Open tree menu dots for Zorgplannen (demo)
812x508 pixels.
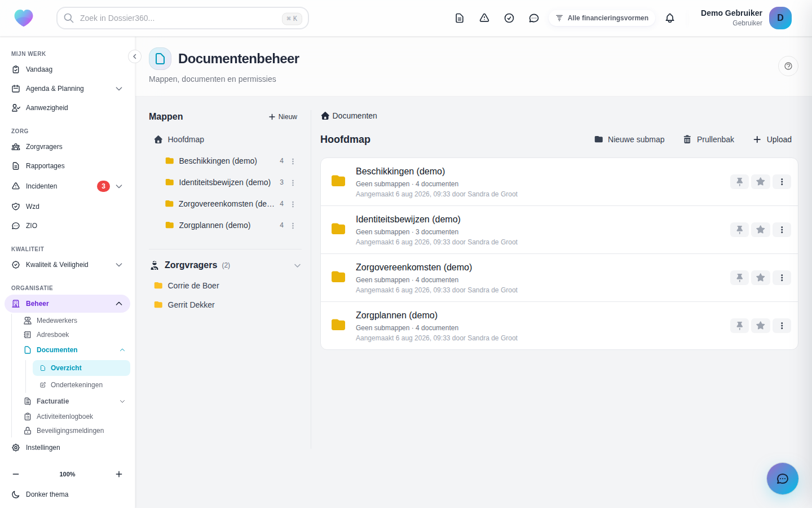pos(293,226)
